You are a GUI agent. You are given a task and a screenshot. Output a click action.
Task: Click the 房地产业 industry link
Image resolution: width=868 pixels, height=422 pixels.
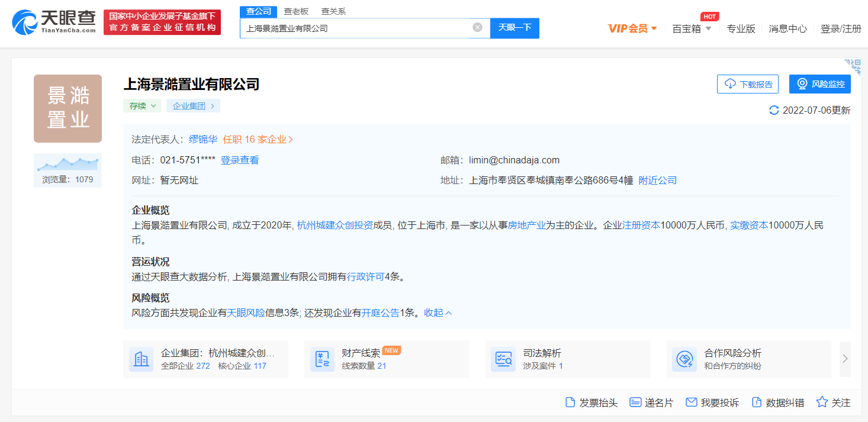click(x=527, y=225)
